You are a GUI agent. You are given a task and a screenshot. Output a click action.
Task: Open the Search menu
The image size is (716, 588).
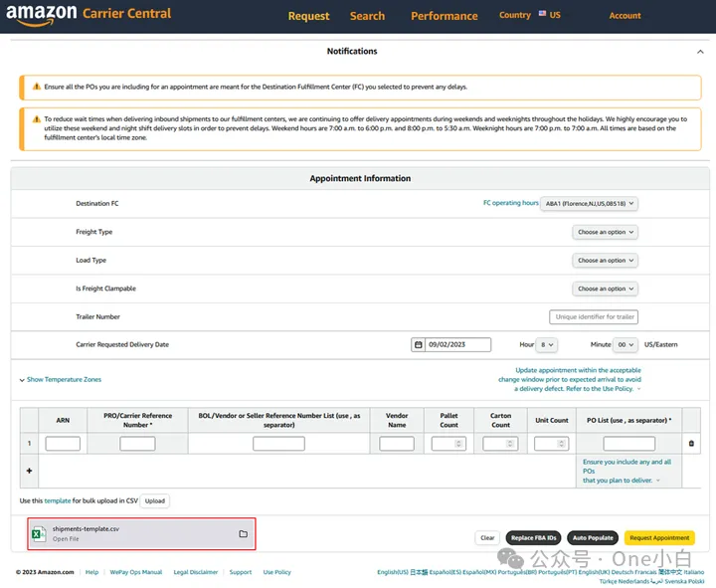[x=367, y=17]
